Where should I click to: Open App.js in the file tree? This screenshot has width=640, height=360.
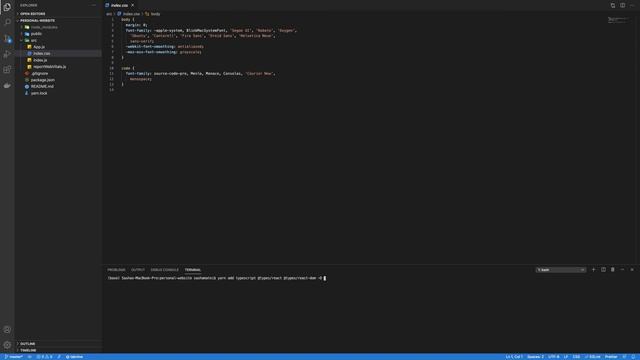click(x=39, y=47)
